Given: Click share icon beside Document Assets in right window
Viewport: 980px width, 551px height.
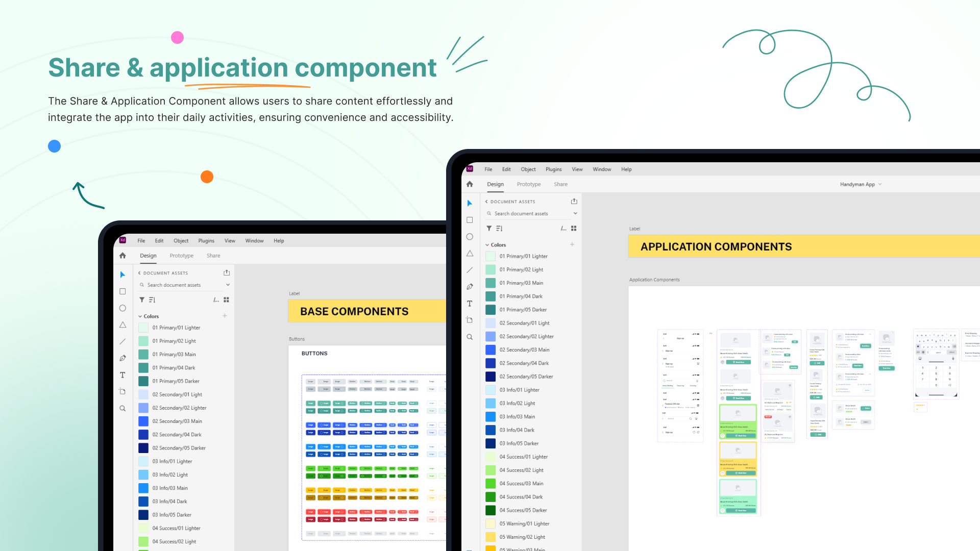Looking at the screenshot, I should click(574, 202).
